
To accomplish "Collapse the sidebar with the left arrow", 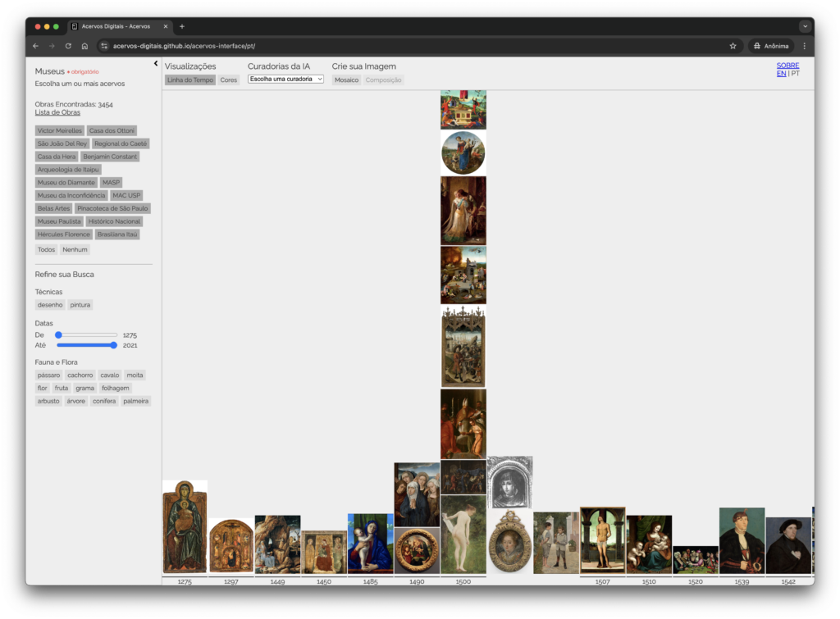I will click(156, 63).
